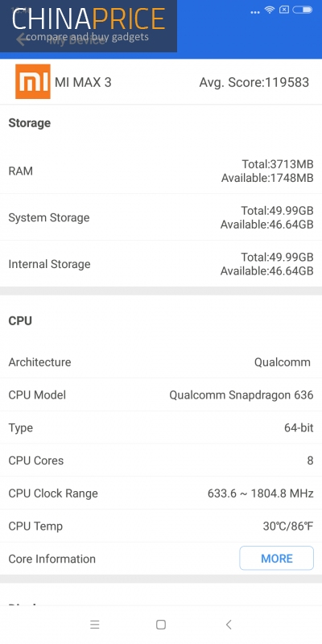
Task: Tap the Avg. Score:119583 text
Action: 254,82
